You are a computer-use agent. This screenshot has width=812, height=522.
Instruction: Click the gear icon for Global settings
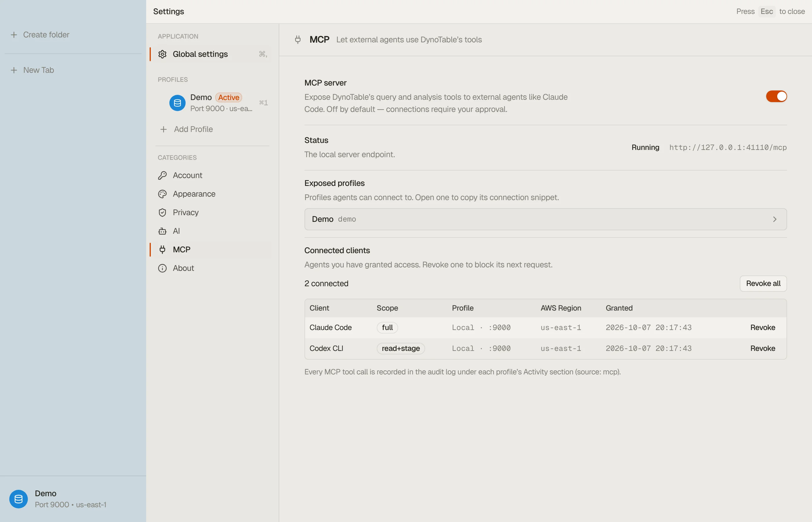coord(162,54)
